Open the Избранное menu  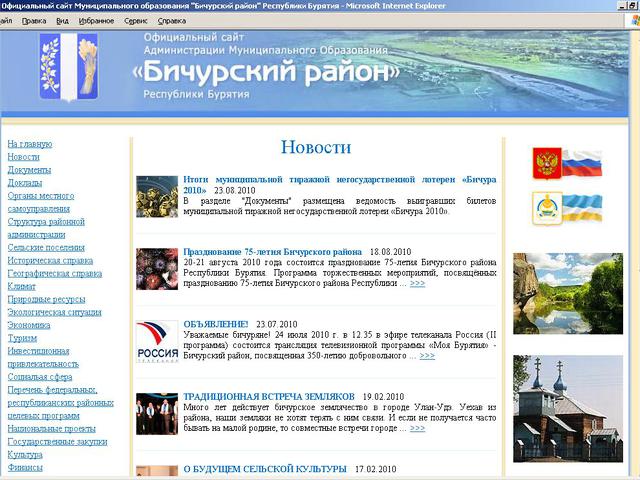(x=96, y=21)
